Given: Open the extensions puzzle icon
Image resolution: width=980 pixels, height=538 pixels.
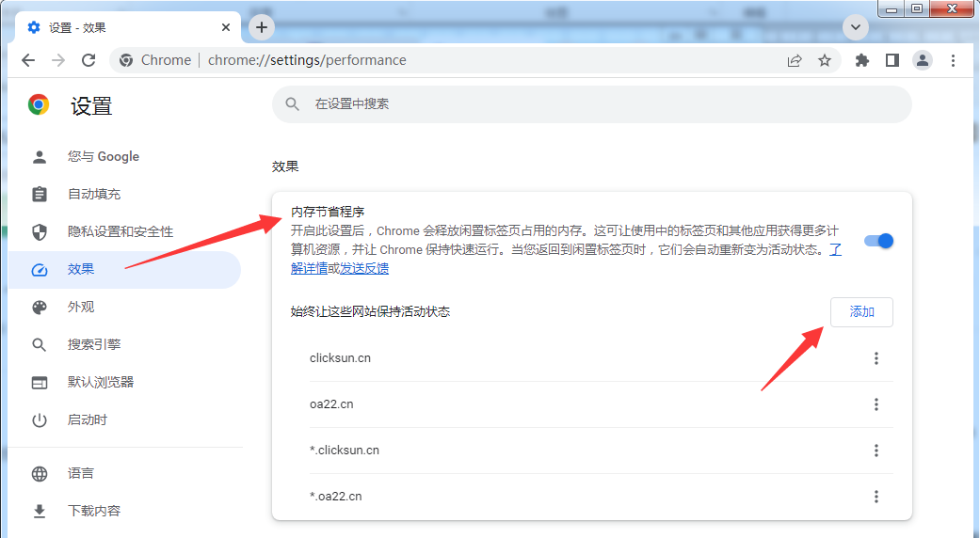Looking at the screenshot, I should pyautogui.click(x=862, y=60).
